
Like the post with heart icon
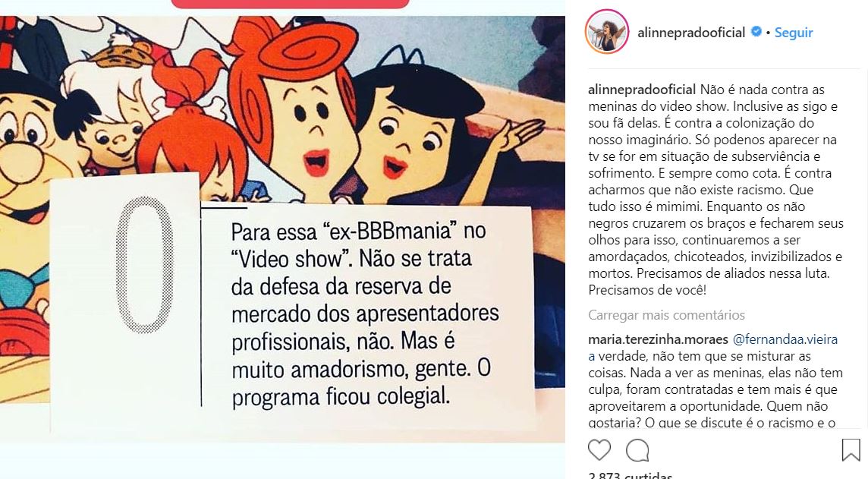click(599, 450)
